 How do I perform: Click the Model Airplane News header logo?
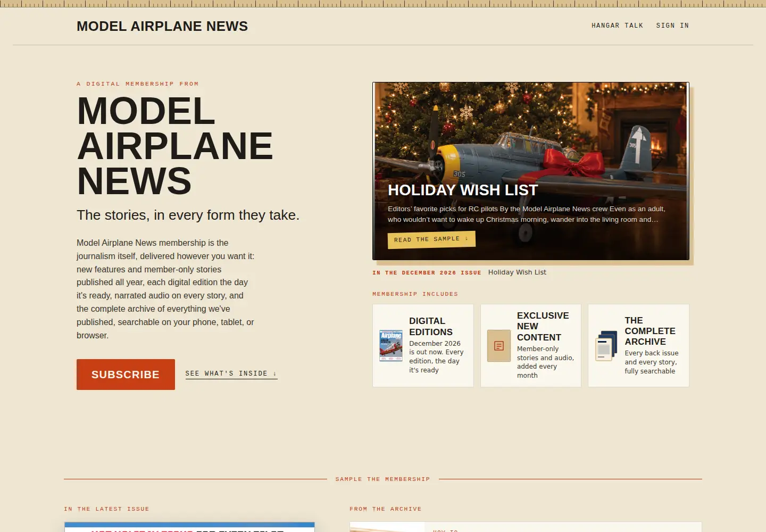tap(162, 26)
